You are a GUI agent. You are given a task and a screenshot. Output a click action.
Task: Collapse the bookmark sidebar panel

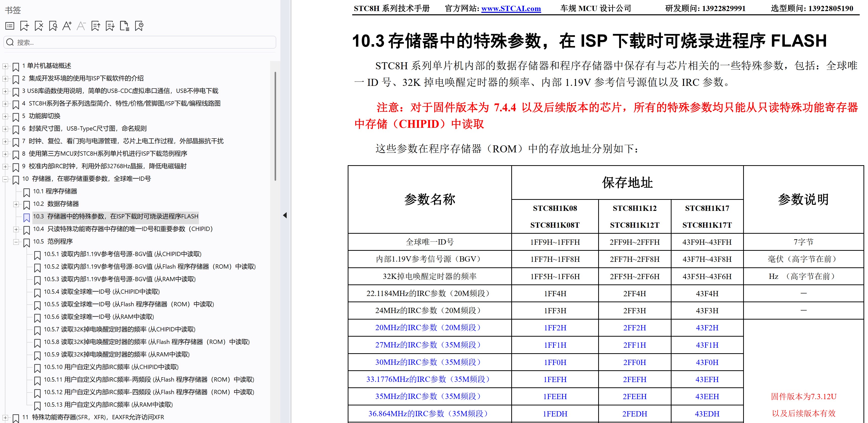(x=285, y=215)
